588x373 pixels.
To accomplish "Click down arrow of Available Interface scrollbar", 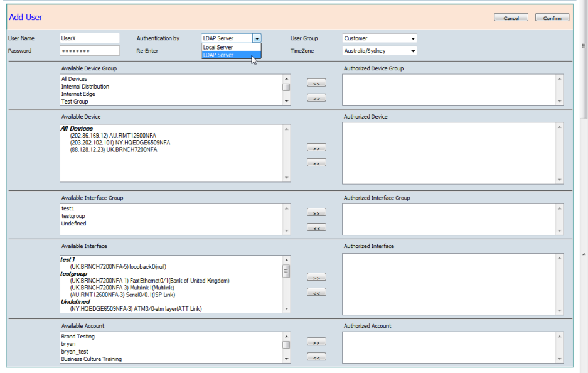I will tap(287, 309).
